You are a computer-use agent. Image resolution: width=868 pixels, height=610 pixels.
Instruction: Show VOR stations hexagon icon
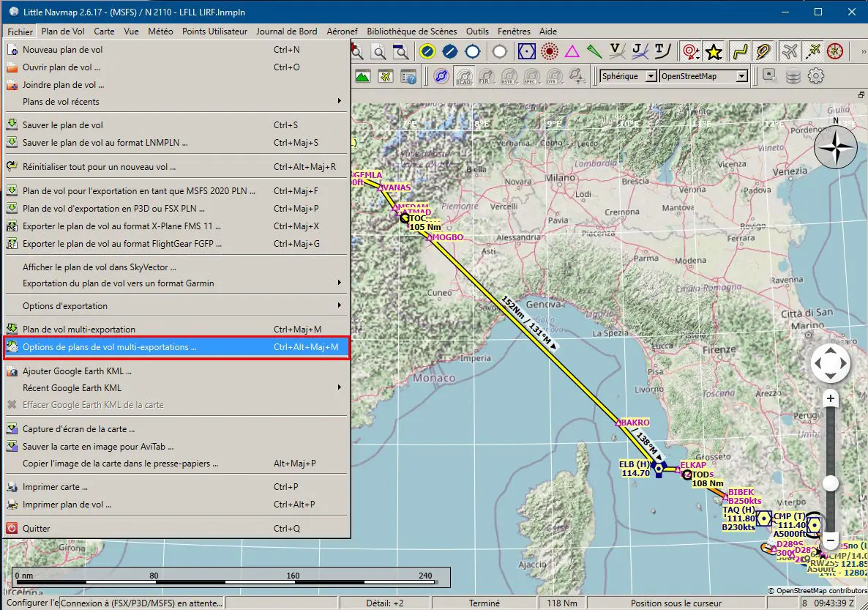point(526,51)
